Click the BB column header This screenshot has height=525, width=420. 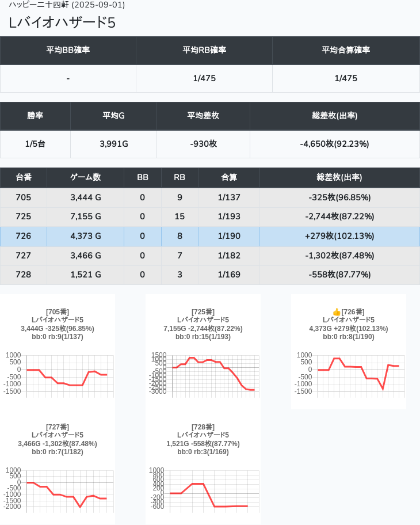(143, 178)
